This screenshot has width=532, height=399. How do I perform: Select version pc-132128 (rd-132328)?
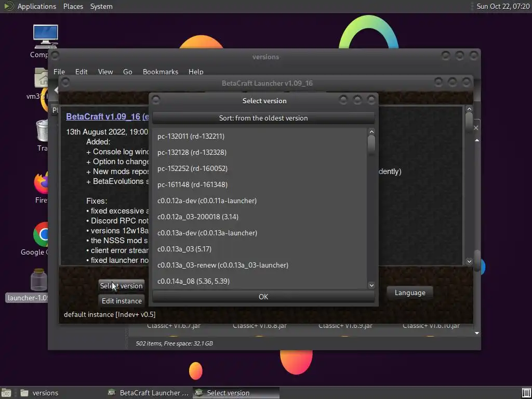point(260,152)
